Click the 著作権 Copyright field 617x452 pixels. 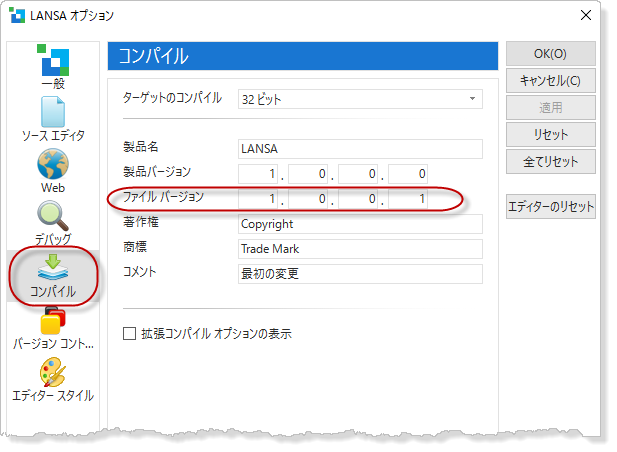360,224
